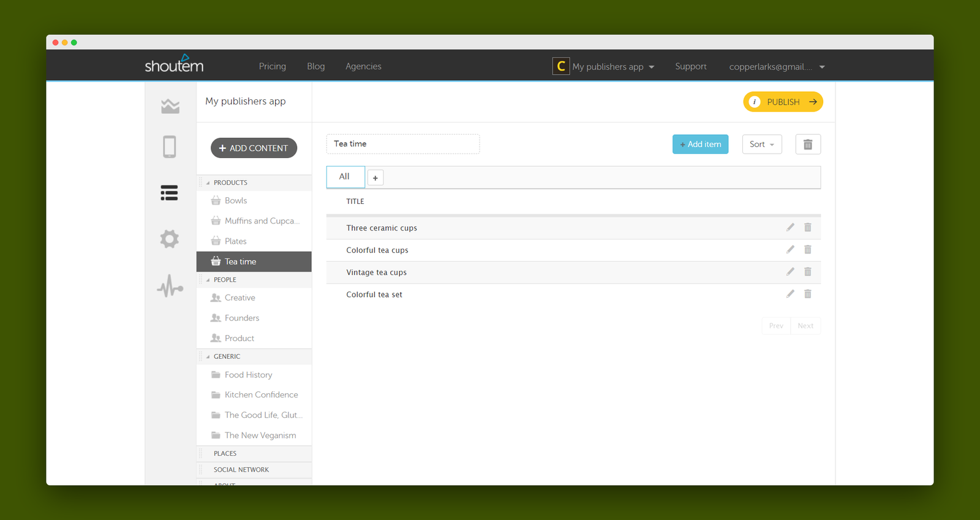The height and width of the screenshot is (520, 980).
Task: Click the Three ceramic cups title
Action: 382,228
